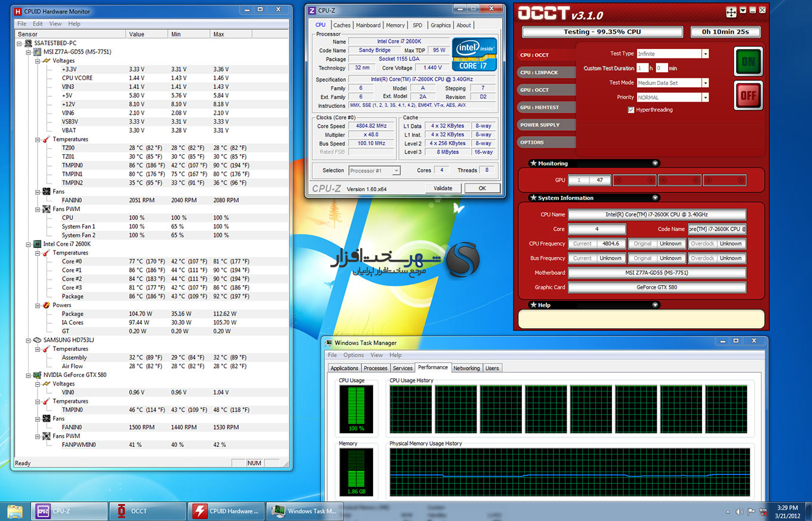Switch to OCCT from the taskbar
This screenshot has width=812, height=521.
(x=149, y=511)
